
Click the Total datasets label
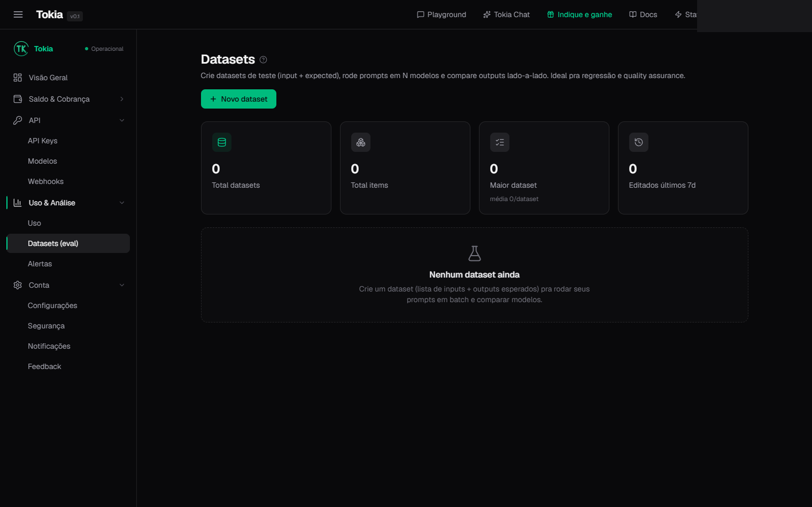[x=236, y=185]
